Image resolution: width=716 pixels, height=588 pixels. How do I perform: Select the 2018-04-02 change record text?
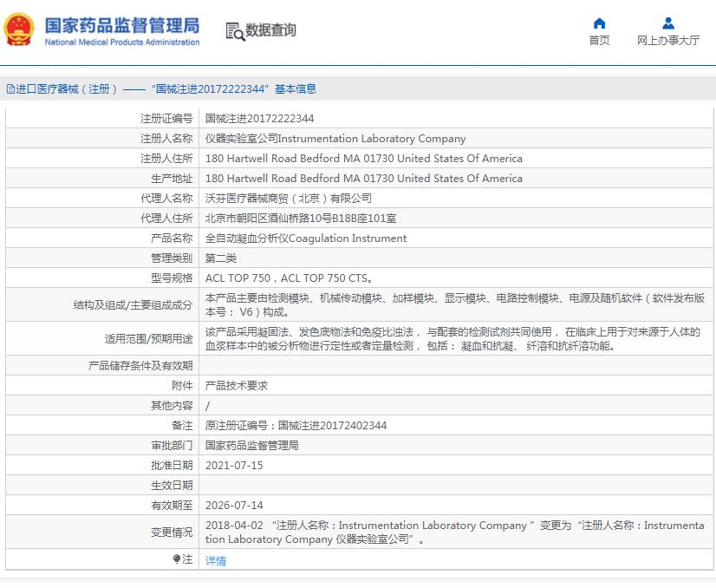(455, 532)
